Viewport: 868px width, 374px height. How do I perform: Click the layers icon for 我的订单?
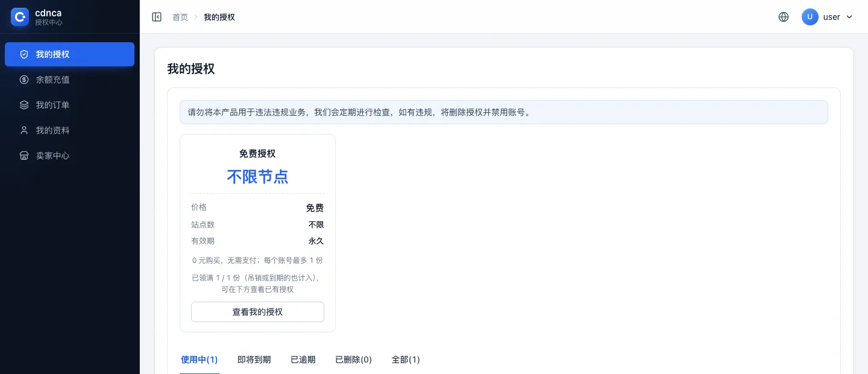(x=24, y=105)
